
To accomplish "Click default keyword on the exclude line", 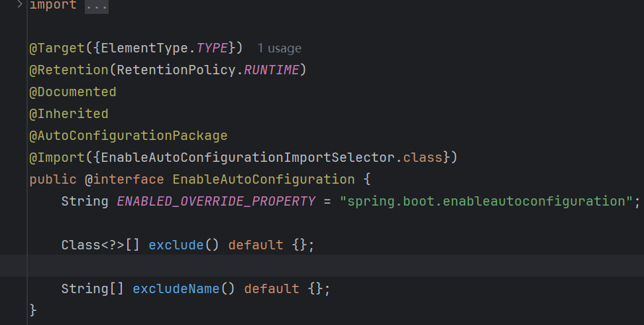I will (x=256, y=245).
